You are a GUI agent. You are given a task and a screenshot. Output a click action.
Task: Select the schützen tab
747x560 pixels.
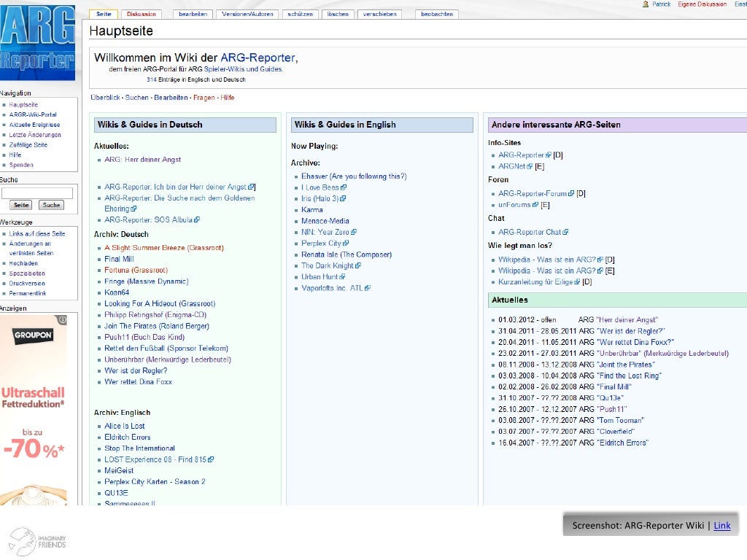tap(300, 15)
